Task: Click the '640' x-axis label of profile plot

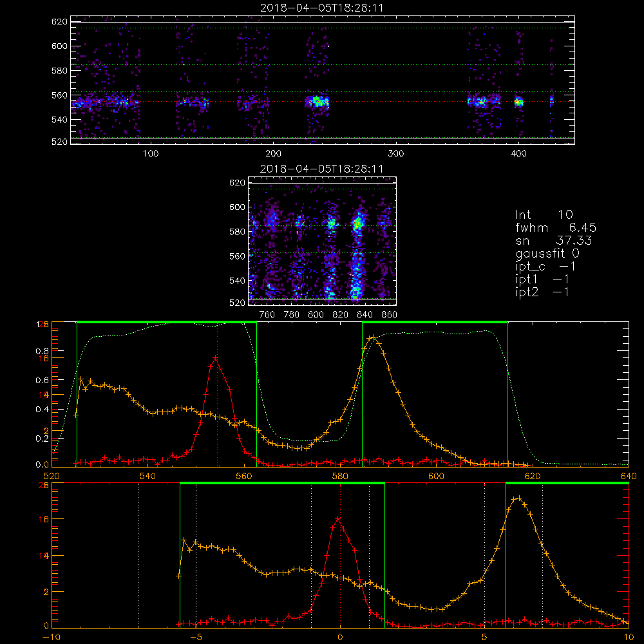Action: coord(629,477)
